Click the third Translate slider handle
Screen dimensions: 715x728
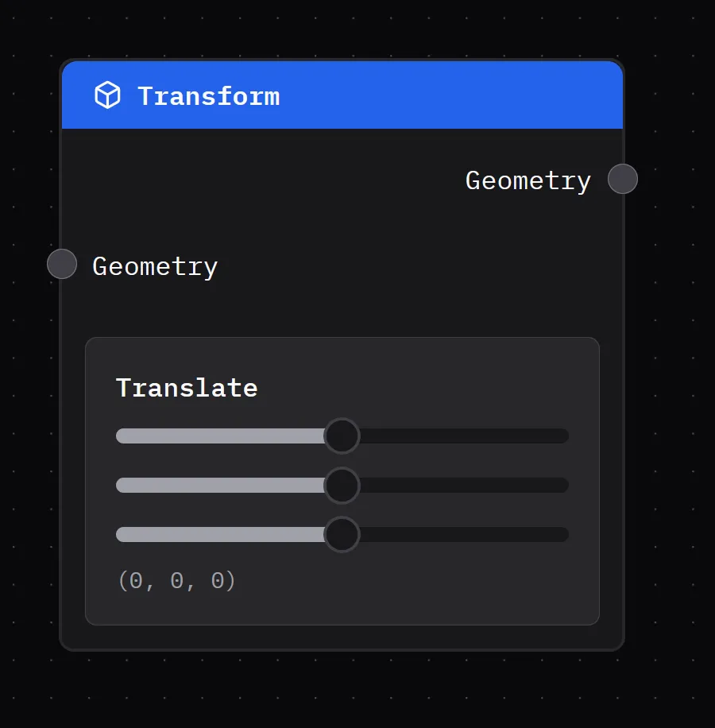click(342, 534)
